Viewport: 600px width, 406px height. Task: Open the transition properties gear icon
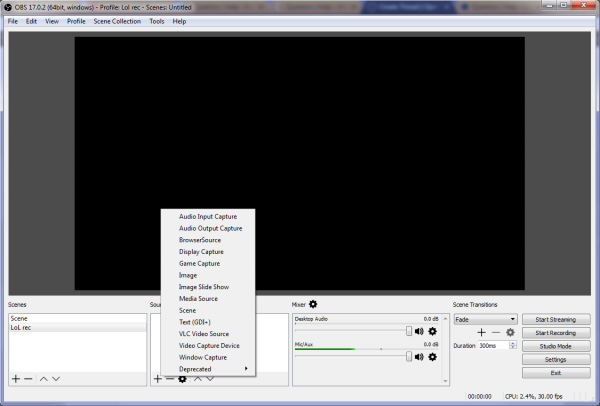pos(510,333)
